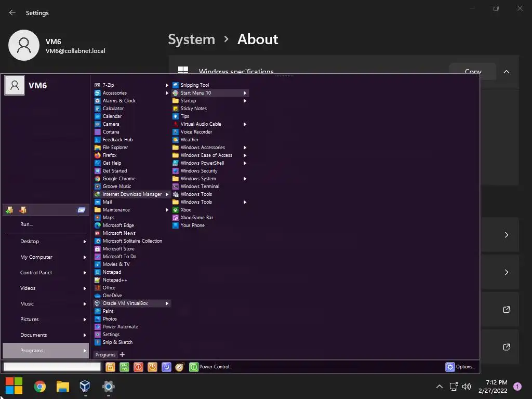
Task: Click the orange lock icon in power bar
Action: tap(110, 367)
